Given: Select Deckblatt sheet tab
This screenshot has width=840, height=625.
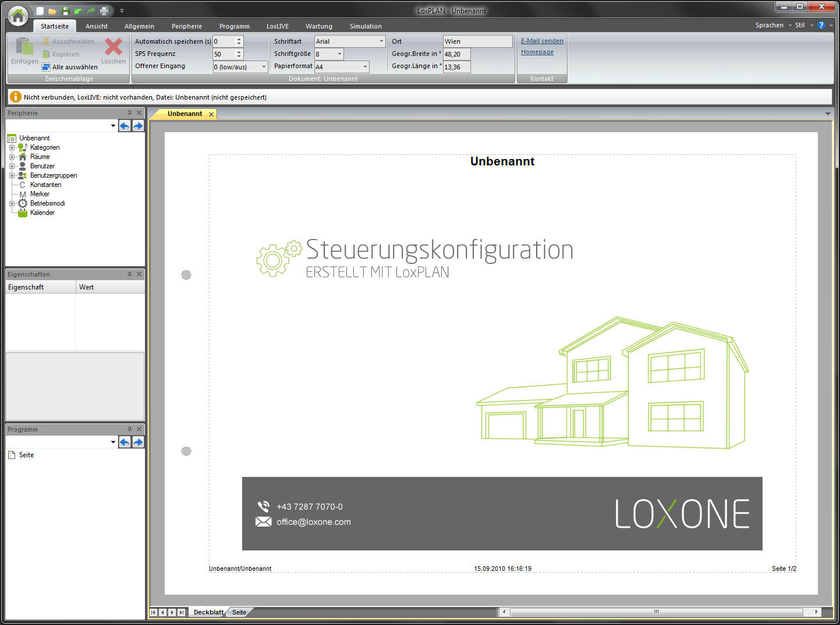Looking at the screenshot, I should click(208, 612).
